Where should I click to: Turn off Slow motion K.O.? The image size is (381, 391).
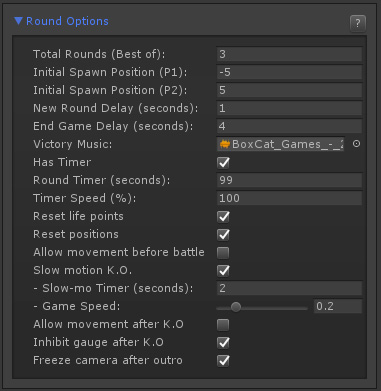point(223,270)
